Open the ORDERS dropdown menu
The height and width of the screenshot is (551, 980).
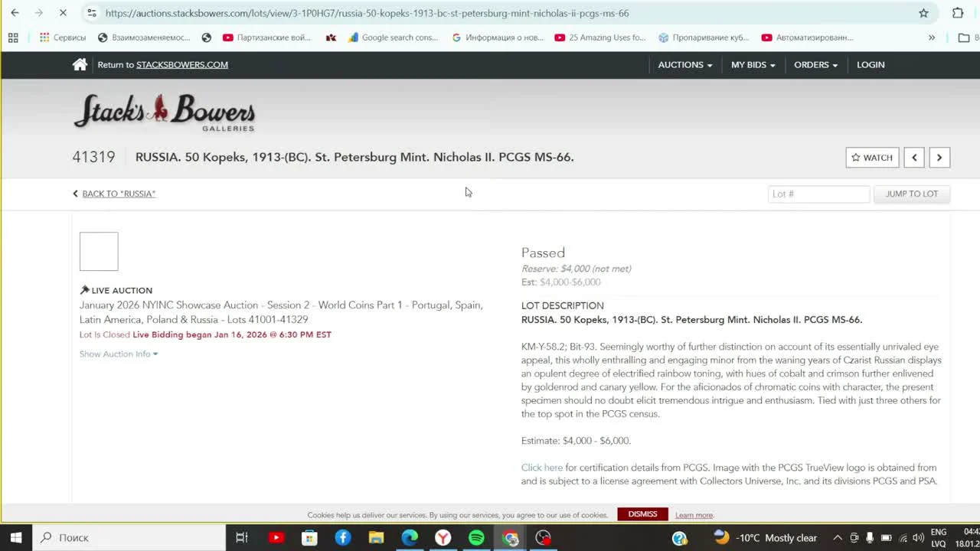(x=815, y=64)
